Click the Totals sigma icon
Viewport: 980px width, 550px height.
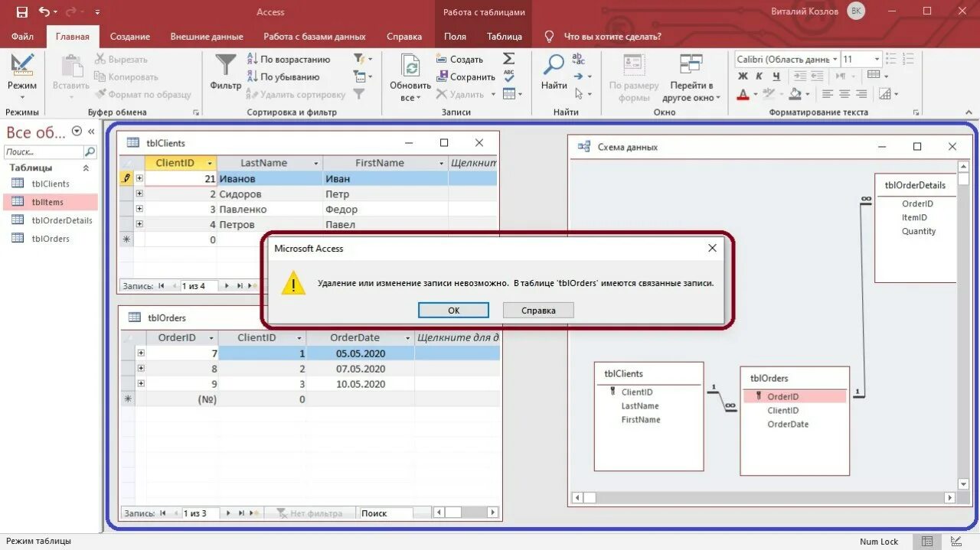[x=509, y=59]
